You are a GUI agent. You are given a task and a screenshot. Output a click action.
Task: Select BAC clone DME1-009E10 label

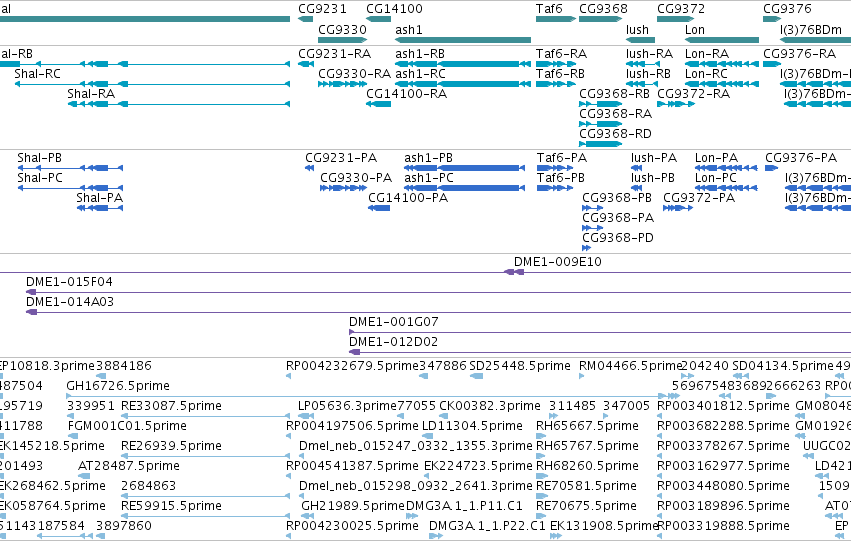click(558, 262)
